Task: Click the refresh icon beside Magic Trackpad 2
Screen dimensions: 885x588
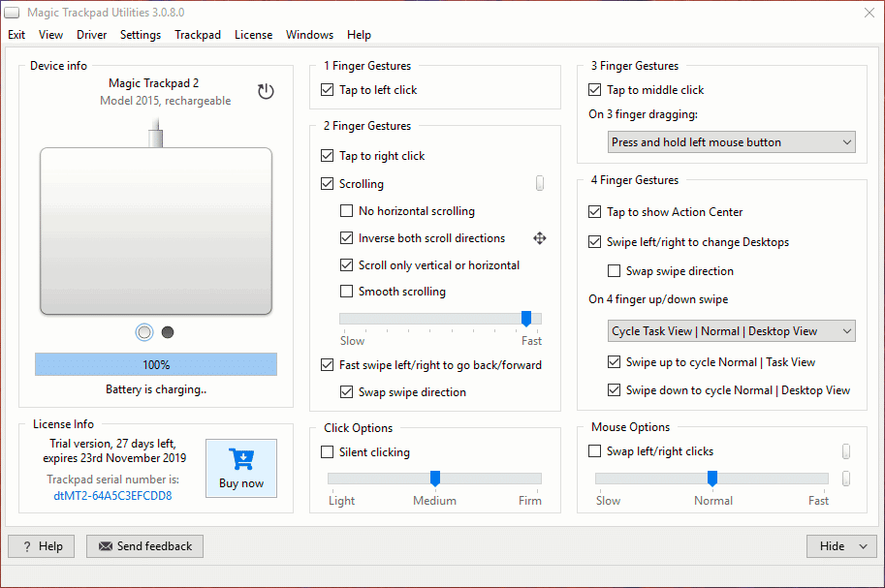Action: [x=266, y=92]
